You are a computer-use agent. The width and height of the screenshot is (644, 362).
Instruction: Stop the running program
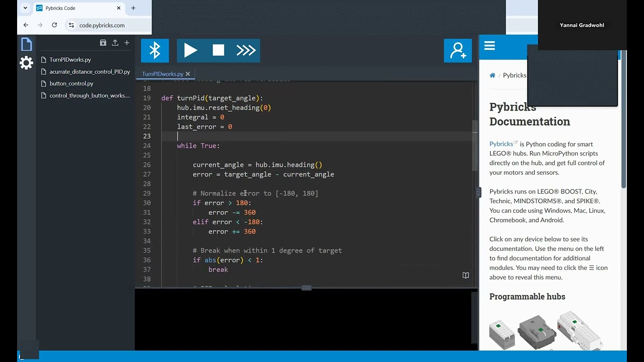[x=218, y=50]
